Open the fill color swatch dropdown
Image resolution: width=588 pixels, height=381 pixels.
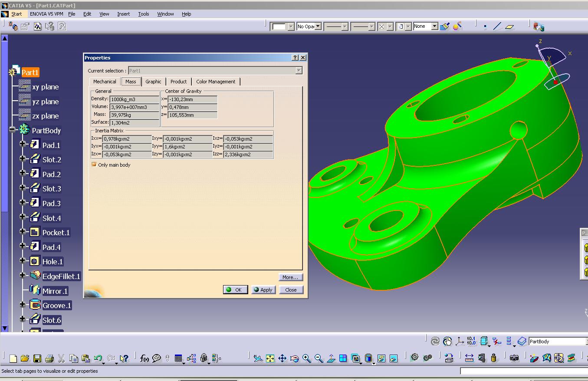click(291, 26)
